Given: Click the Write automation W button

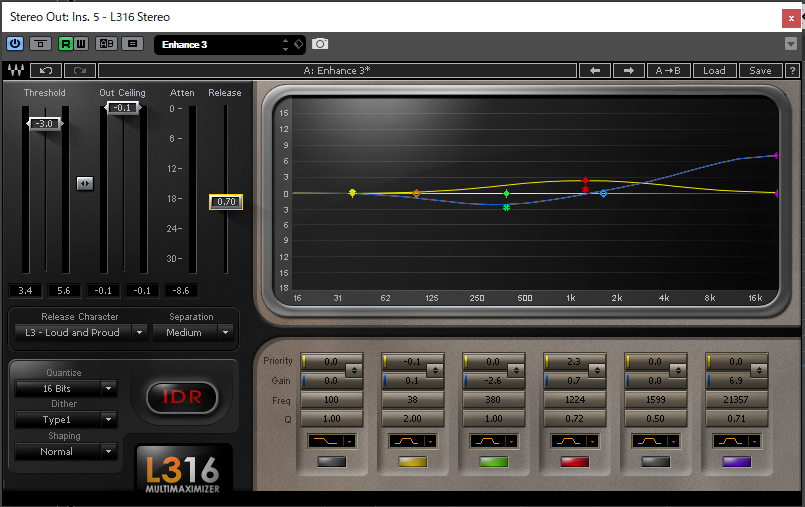Looking at the screenshot, I should 81,44.
